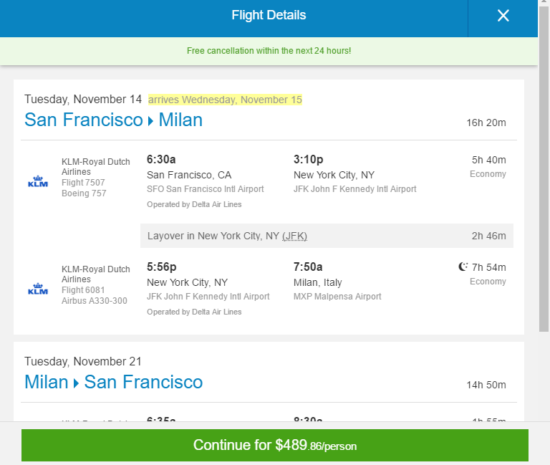This screenshot has width=550, height=465.
Task: Click the arrow between Milan and San Francisco
Action: [76, 383]
